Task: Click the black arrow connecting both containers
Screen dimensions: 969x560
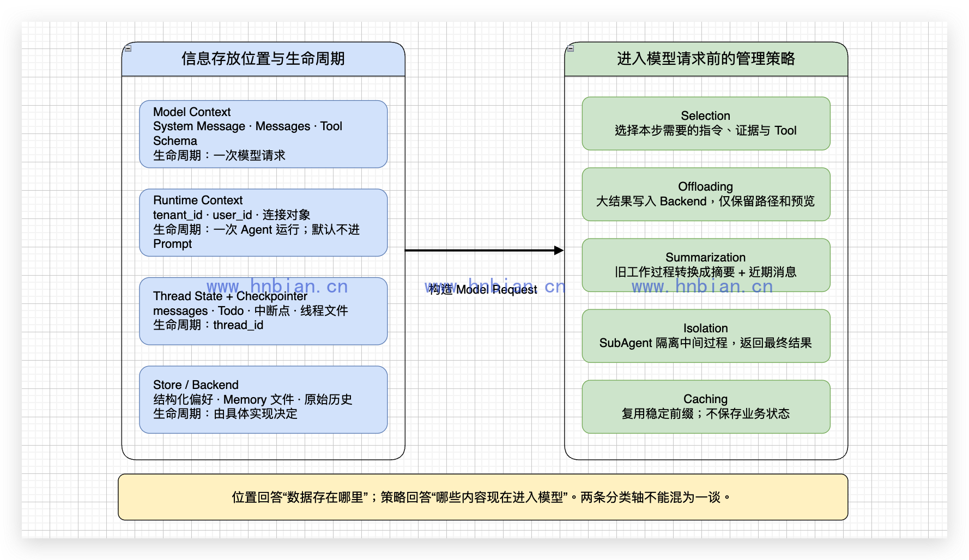Action: pyautogui.click(x=480, y=251)
